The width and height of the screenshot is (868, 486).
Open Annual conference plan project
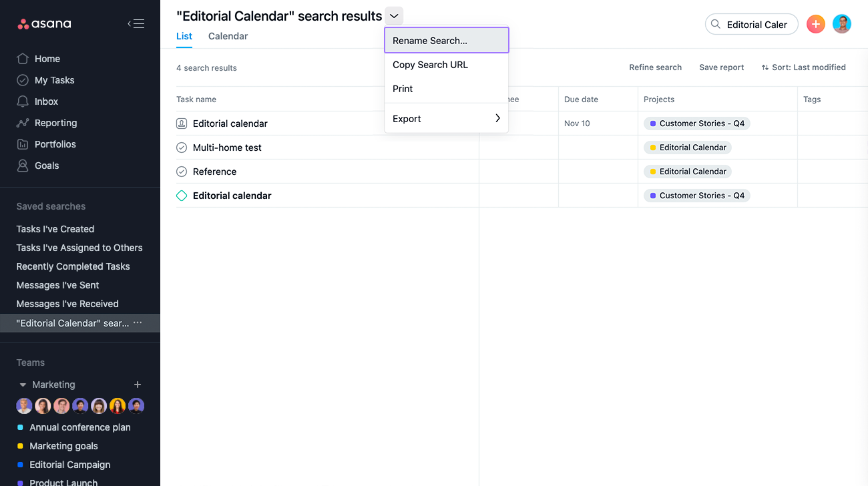pyautogui.click(x=80, y=427)
